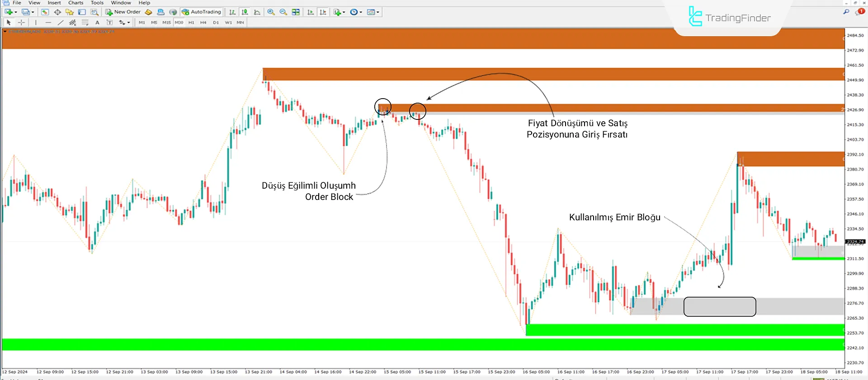Expand the arrows objects dropdown arrow
The height and width of the screenshot is (380, 868).
(129, 22)
